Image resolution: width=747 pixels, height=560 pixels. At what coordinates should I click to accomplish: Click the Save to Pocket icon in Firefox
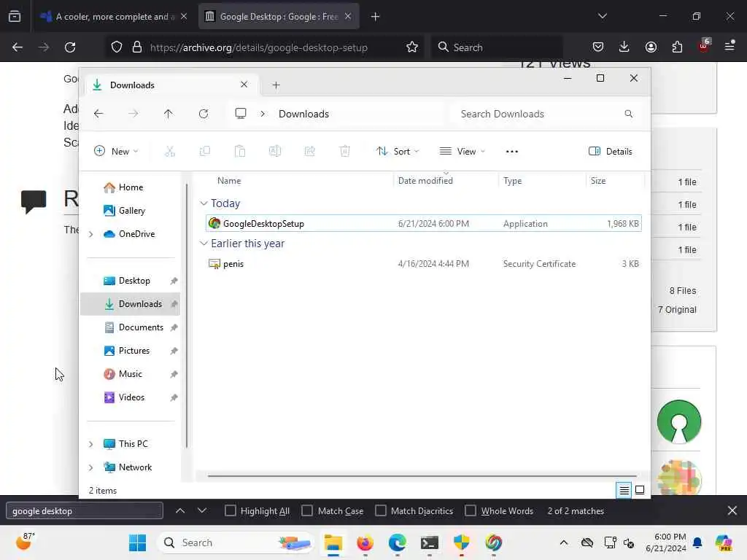[598, 47]
